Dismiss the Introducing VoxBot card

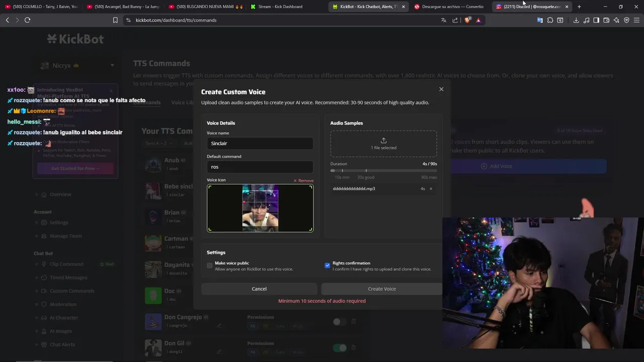[111, 91]
